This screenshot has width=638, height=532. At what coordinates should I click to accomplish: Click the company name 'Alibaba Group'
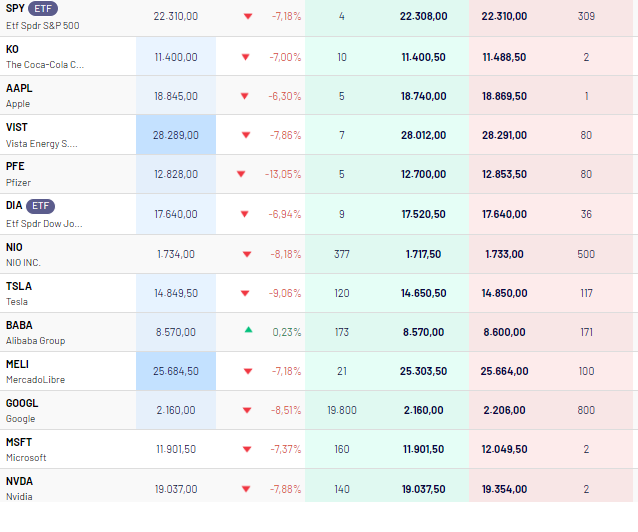[35, 341]
